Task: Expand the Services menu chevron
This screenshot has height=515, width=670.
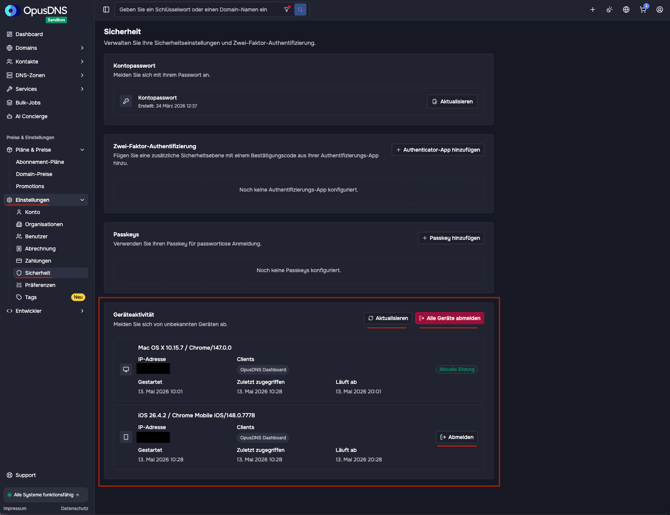Action: tap(82, 89)
